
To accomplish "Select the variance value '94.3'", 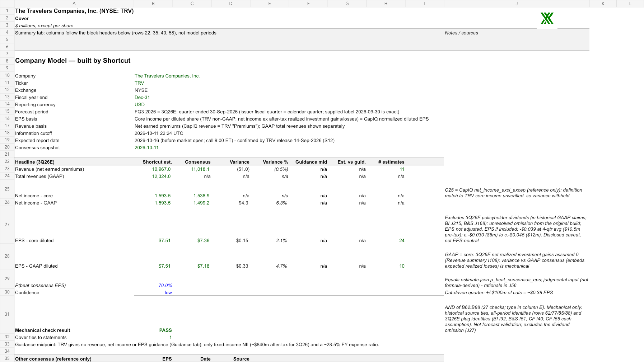I will pos(243,203).
